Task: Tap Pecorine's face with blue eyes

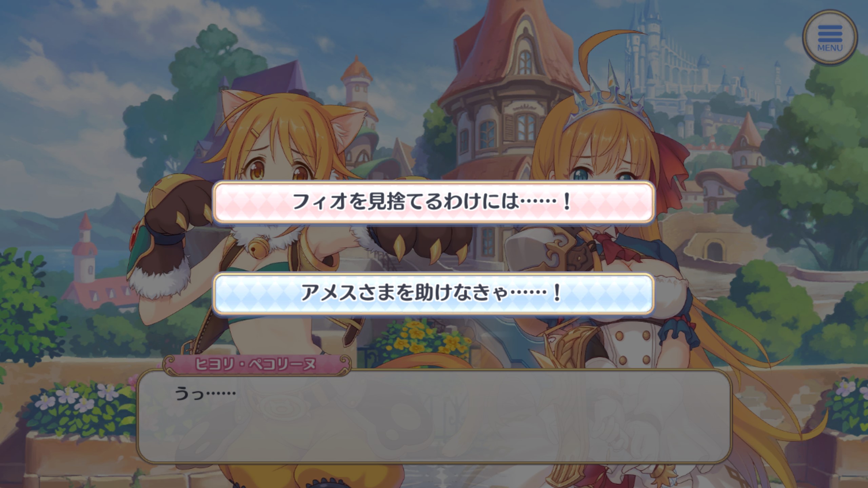Action: click(x=593, y=163)
